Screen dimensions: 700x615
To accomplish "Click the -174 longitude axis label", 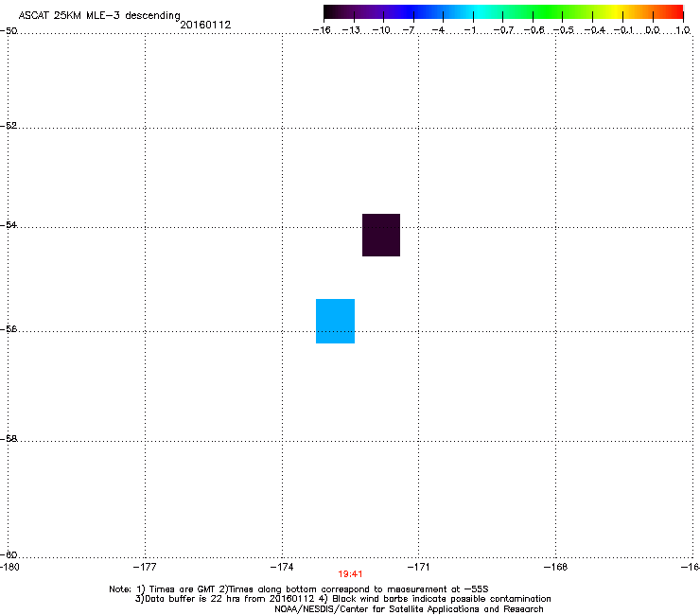I will coord(282,567).
